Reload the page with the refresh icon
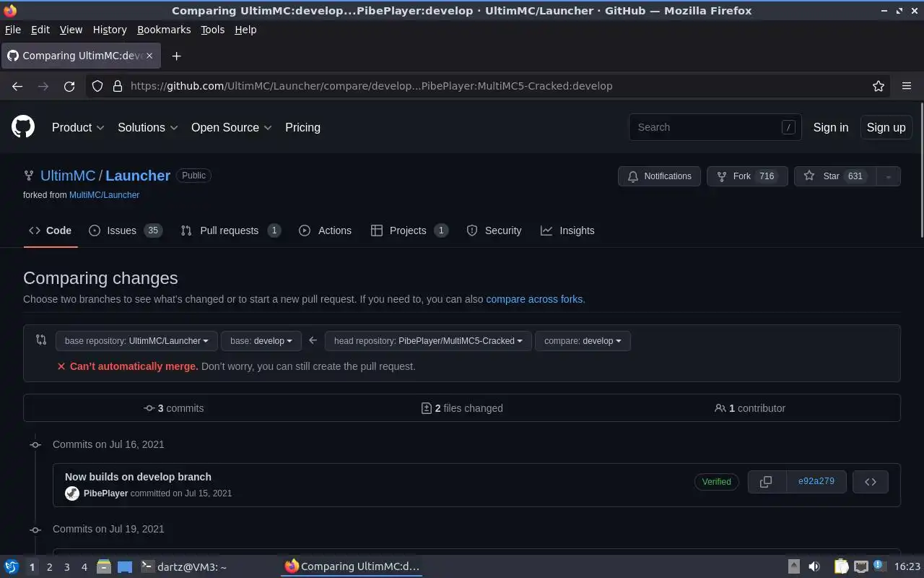This screenshot has height=578, width=924. coord(69,86)
